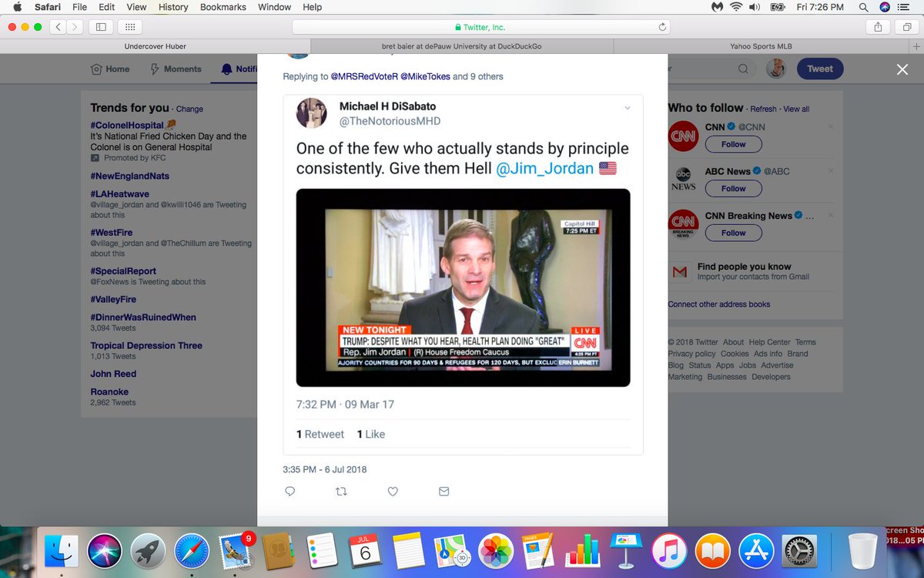Open Launchpad from the dock
The image size is (924, 578).
tap(148, 551)
